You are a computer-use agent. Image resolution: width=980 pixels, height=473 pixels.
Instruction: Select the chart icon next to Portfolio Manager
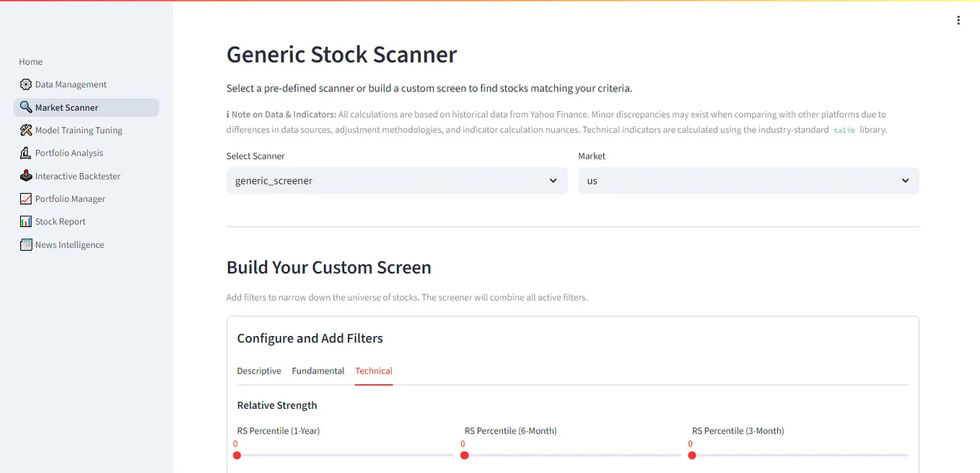point(26,198)
